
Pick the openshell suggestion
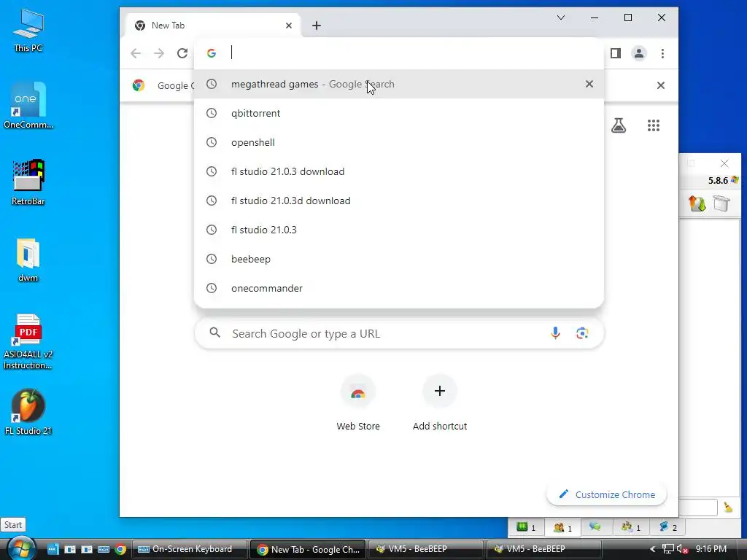tap(399, 142)
